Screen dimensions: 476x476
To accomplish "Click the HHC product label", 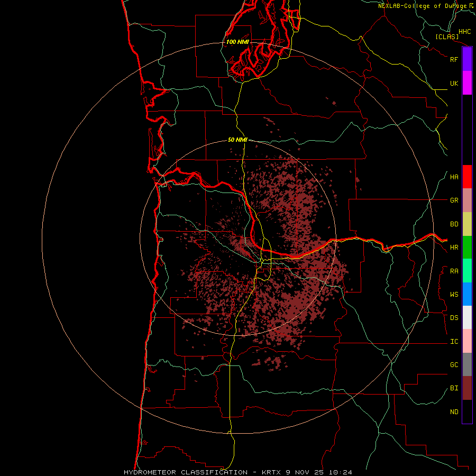I will click(x=464, y=32).
